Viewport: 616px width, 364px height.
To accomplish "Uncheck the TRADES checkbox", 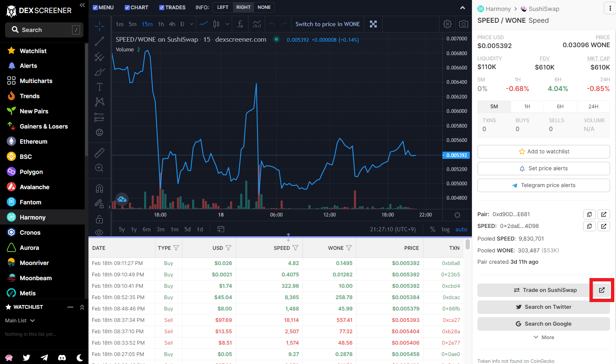I will (162, 8).
